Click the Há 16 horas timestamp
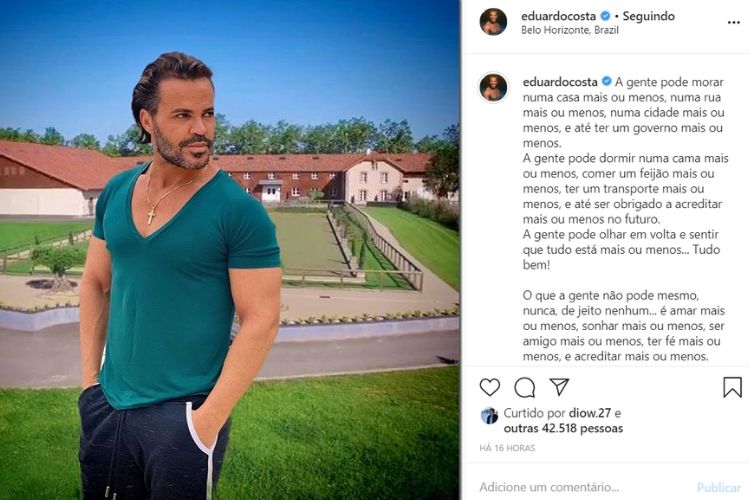 point(507,448)
